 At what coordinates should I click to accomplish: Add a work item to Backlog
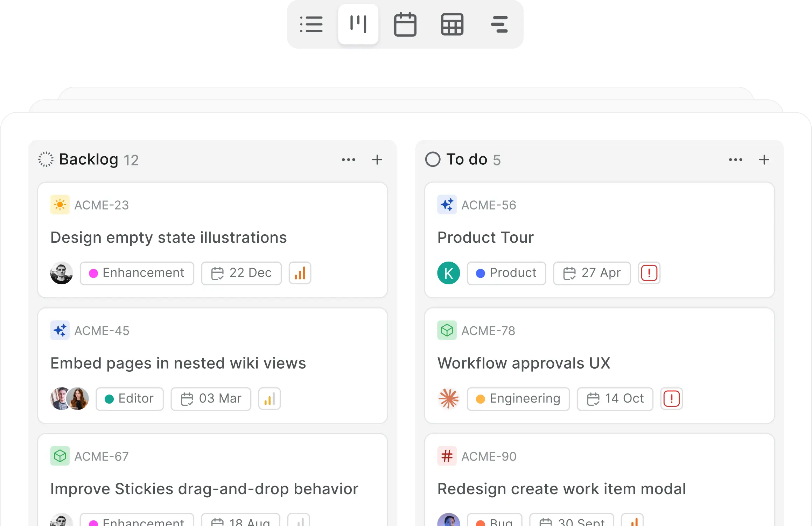[x=377, y=160]
